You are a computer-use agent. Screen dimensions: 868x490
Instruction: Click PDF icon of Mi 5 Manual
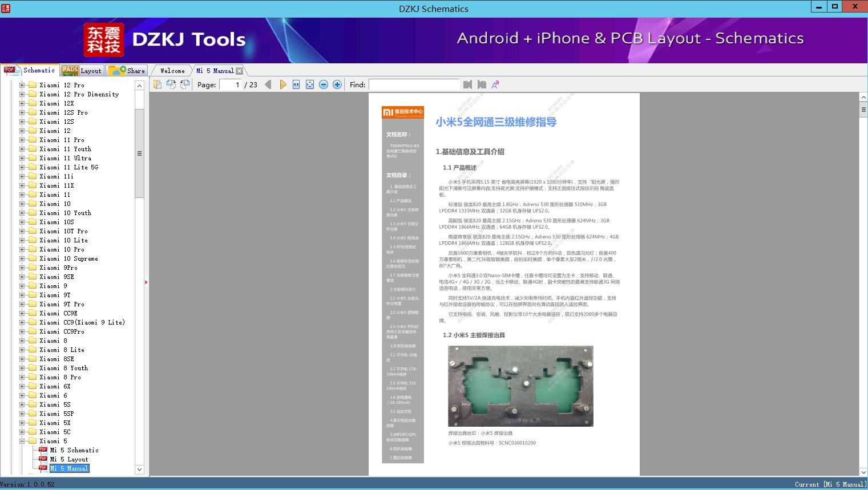pyautogui.click(x=43, y=468)
